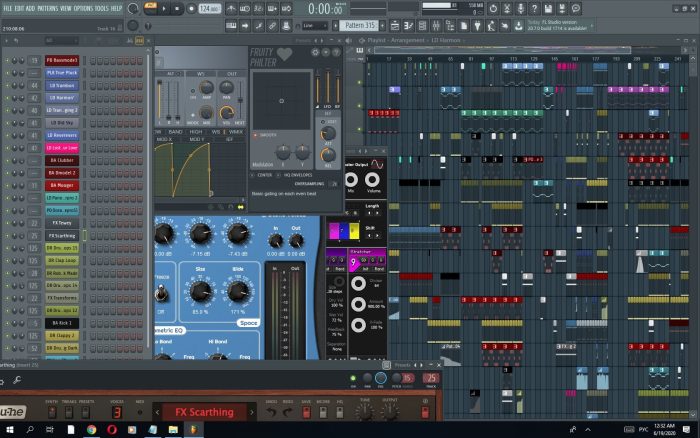
Task: Toggle HQ envelopes in Fruity Philter
Action: [x=279, y=175]
